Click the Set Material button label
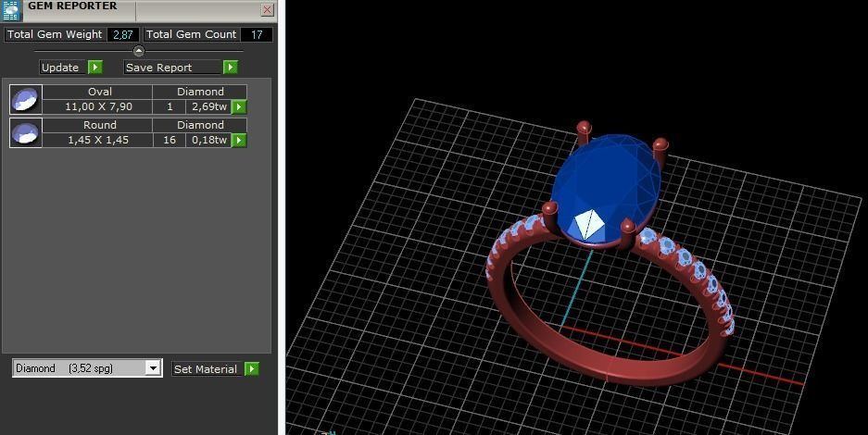Viewport: 868px width, 435px height. 206,368
